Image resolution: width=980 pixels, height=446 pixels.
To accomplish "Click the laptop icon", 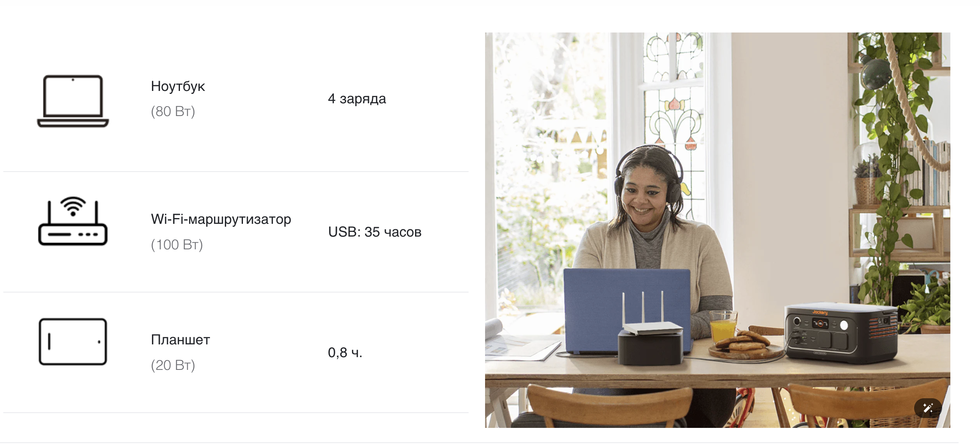I will (x=73, y=101).
